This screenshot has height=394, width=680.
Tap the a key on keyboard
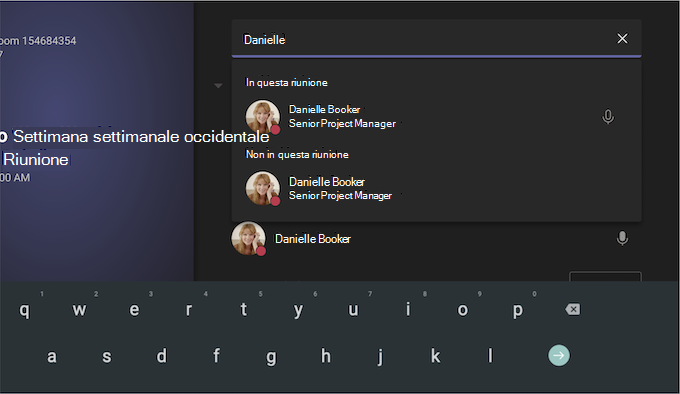click(x=52, y=356)
